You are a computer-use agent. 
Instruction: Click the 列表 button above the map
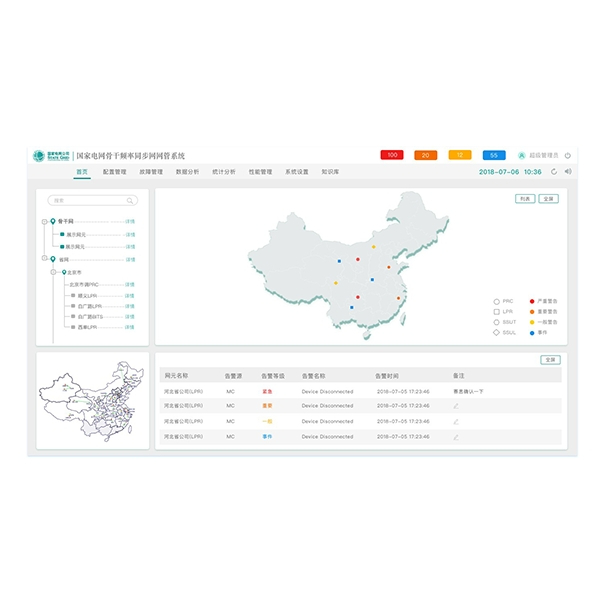[525, 199]
